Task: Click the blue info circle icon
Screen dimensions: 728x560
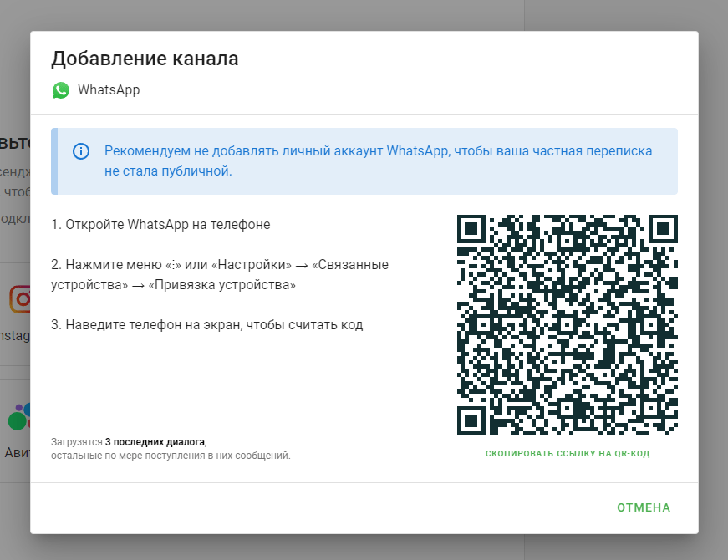Action: 81,151
